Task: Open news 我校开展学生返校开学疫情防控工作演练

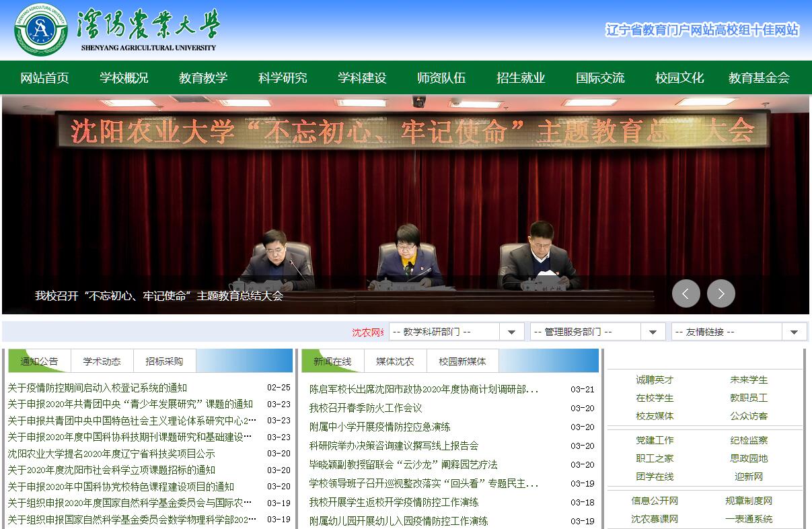Action: [x=394, y=502]
